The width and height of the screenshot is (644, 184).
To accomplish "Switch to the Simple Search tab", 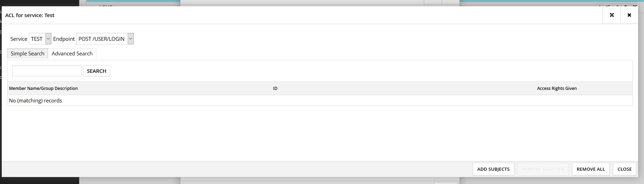I will pyautogui.click(x=28, y=53).
